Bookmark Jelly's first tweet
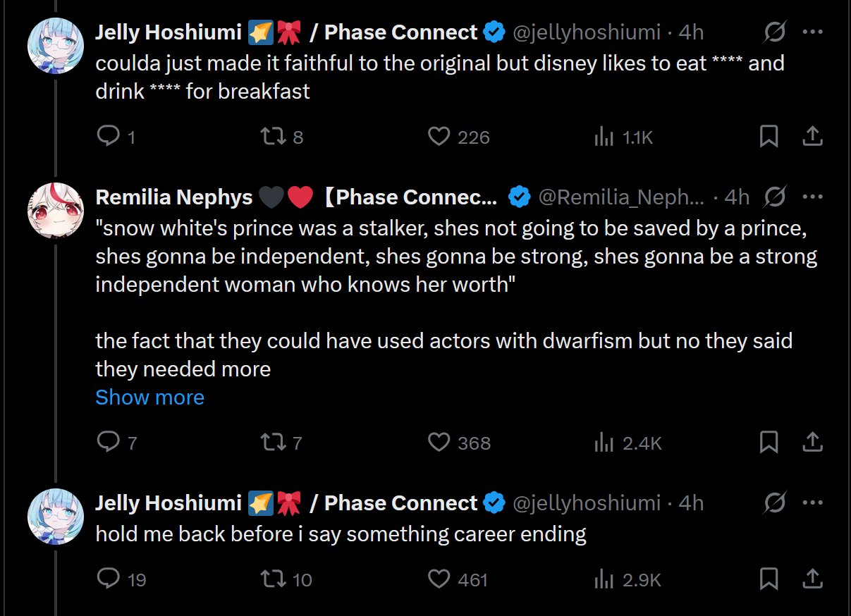Viewport: 851px width, 616px height. [x=769, y=136]
